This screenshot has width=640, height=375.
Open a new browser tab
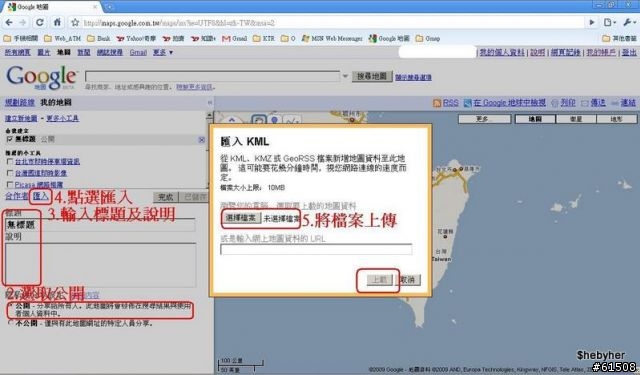109,7
